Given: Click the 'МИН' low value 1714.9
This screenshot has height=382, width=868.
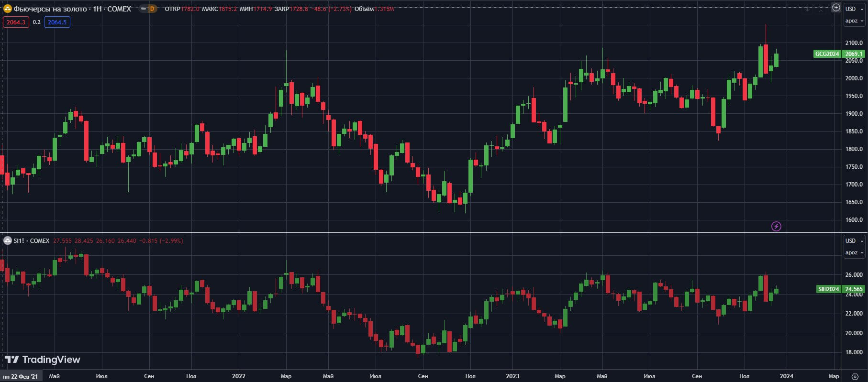Looking at the screenshot, I should (x=263, y=9).
